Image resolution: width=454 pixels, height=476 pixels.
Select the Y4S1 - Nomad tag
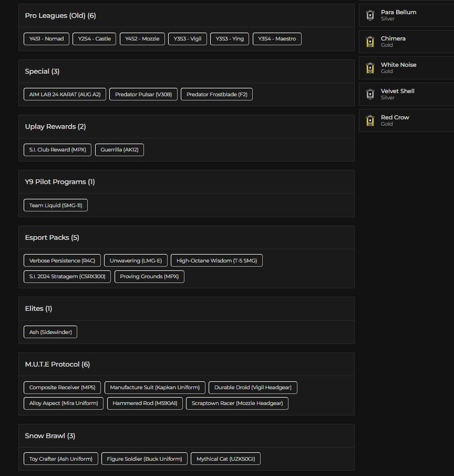(x=46, y=39)
